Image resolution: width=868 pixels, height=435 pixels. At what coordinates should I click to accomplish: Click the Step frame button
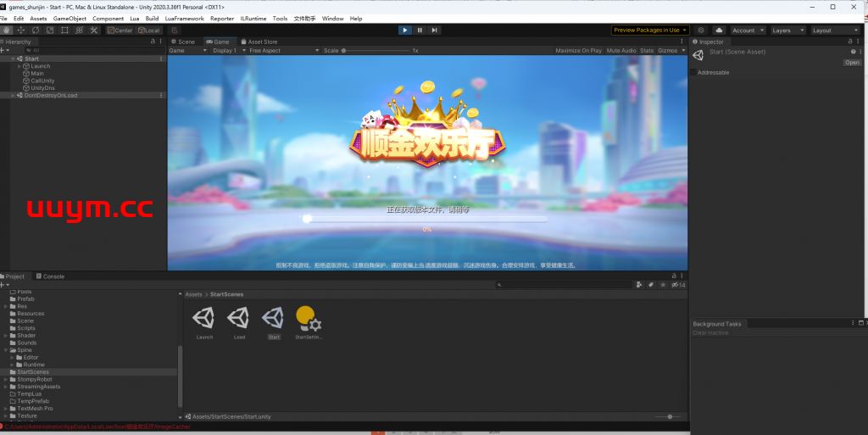click(x=435, y=31)
